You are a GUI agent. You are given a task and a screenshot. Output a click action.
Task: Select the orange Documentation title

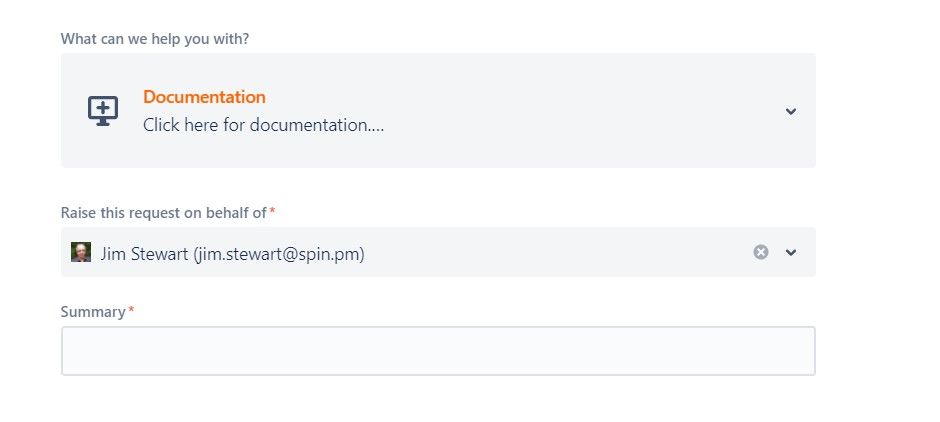pos(204,97)
